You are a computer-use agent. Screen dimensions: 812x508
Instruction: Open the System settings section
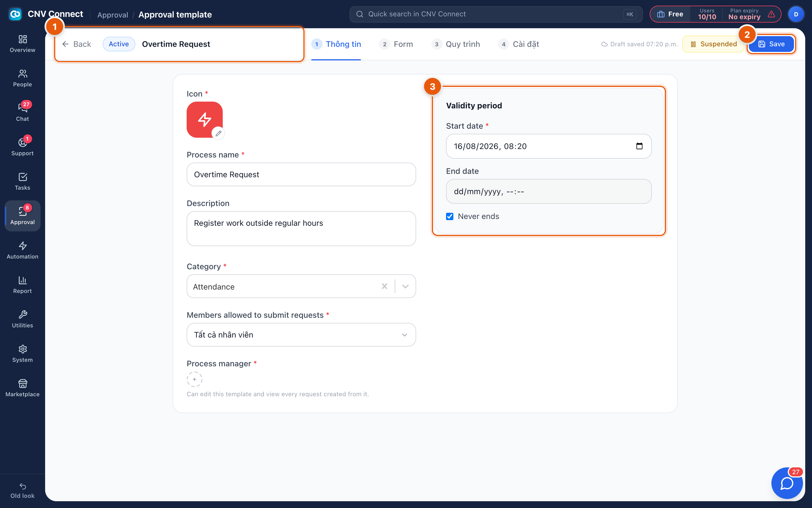(x=23, y=354)
